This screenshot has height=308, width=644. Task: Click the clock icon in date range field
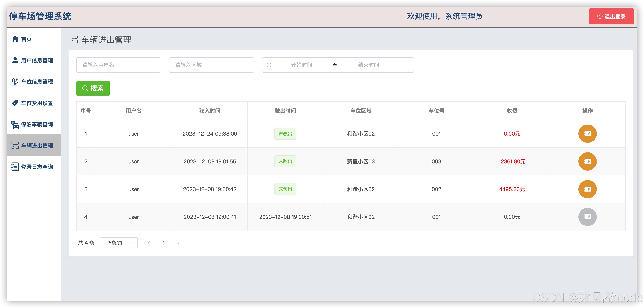[x=269, y=65]
